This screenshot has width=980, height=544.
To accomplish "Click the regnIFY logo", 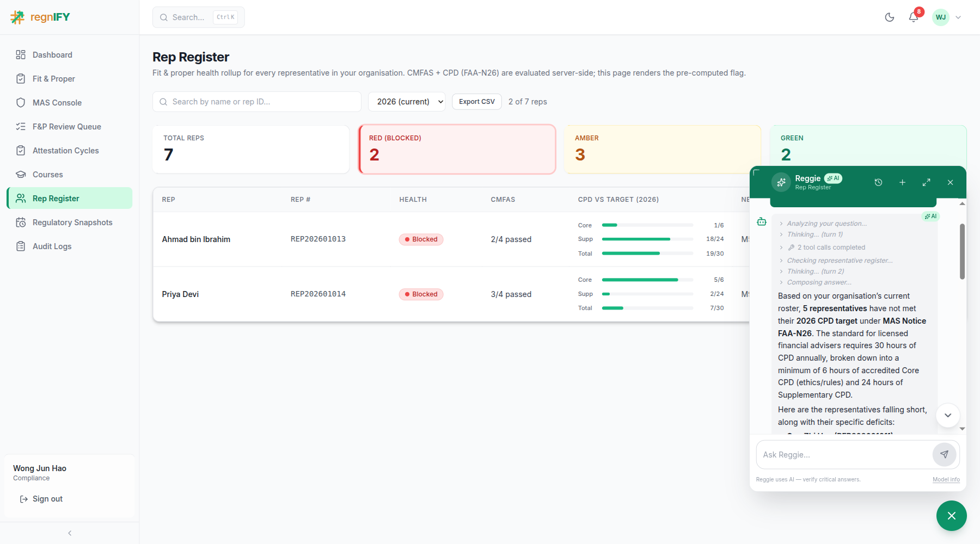I will coord(40,17).
